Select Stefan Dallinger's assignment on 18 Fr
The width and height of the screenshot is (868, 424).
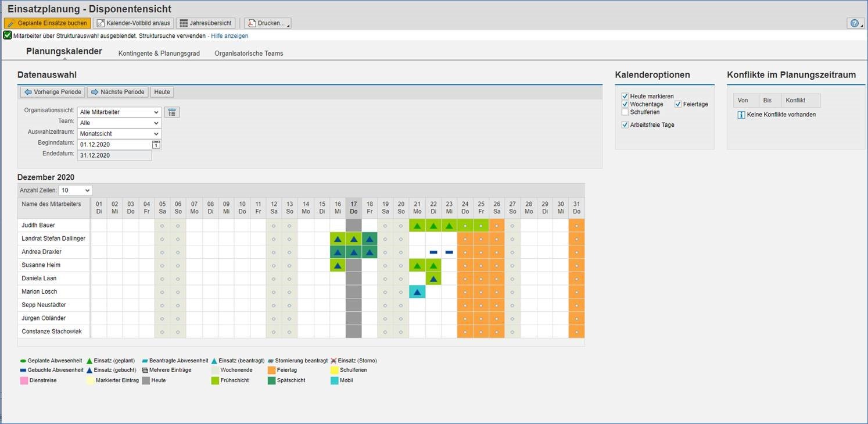(x=370, y=239)
